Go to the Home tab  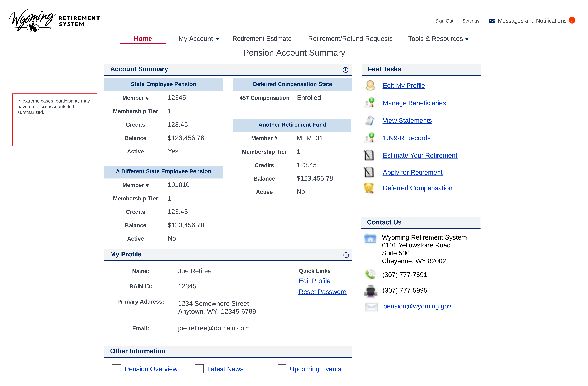143,39
